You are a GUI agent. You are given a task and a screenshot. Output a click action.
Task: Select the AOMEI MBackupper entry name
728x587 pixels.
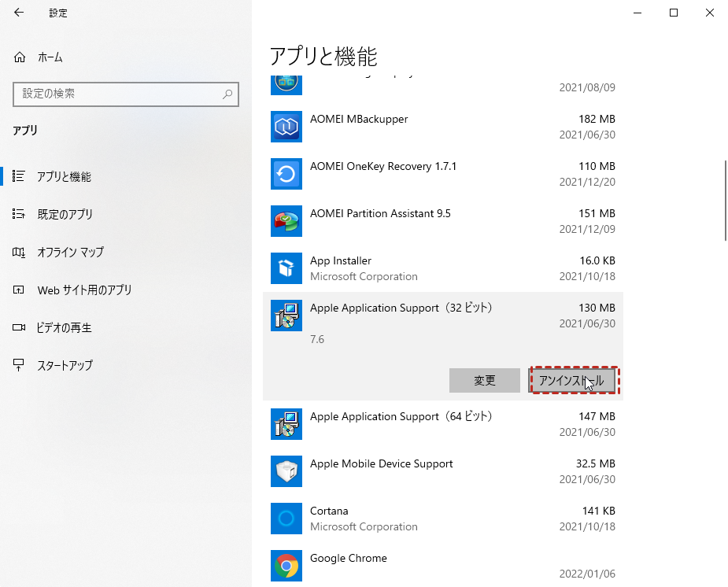359,120
